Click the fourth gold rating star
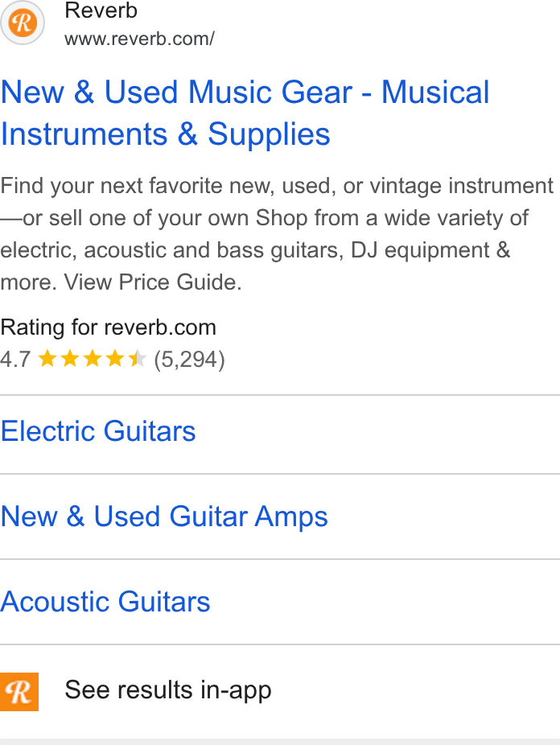This screenshot has height=745, width=560. (x=115, y=359)
